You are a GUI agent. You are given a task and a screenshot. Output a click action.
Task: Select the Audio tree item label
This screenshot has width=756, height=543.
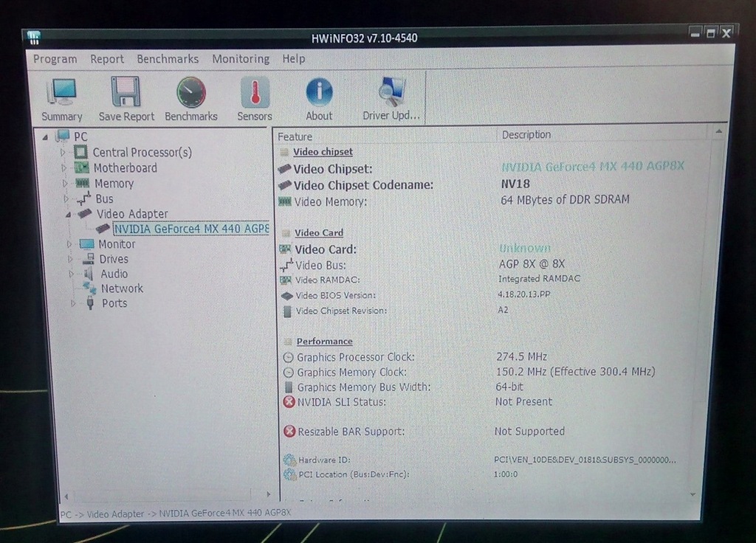pyautogui.click(x=114, y=274)
